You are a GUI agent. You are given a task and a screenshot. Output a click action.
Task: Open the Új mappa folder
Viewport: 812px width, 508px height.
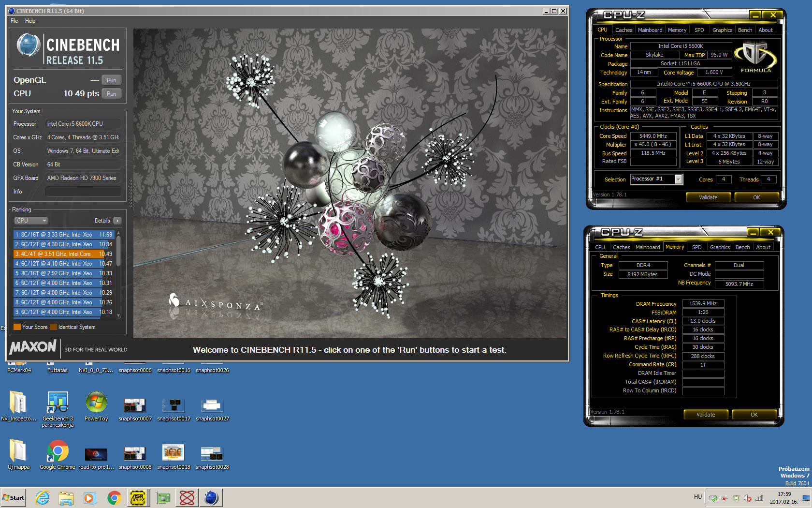tap(18, 455)
